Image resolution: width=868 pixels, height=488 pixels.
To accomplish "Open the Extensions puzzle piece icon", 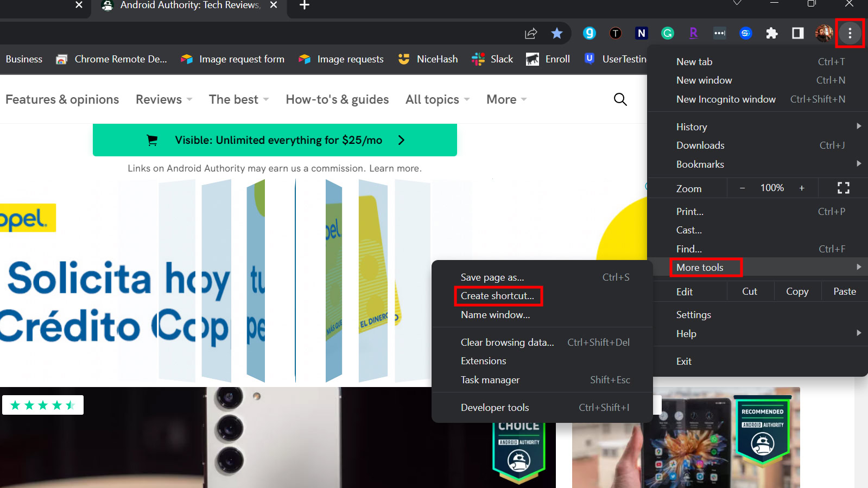I will 772,34.
